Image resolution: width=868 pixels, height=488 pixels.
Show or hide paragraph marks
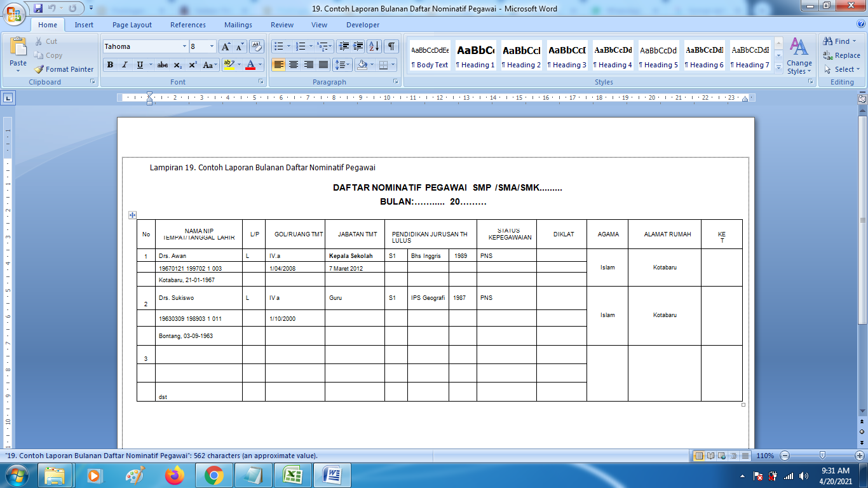pos(391,46)
